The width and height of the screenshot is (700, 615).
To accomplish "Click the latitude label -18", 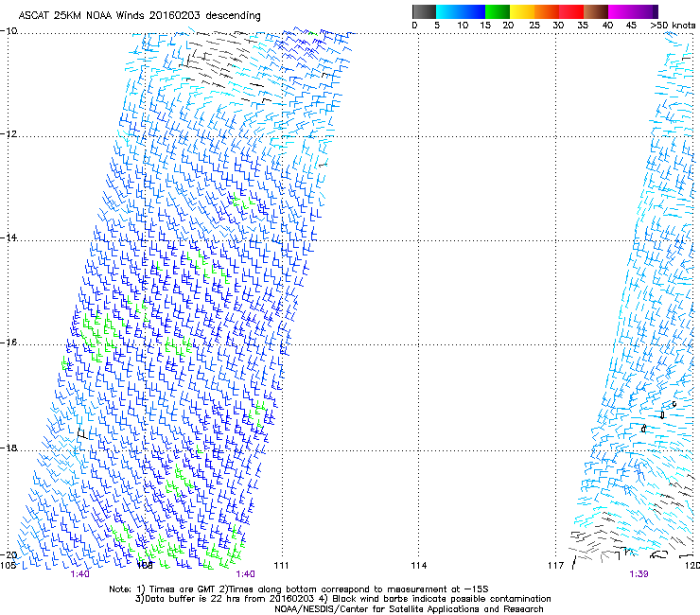I will pyautogui.click(x=9, y=448).
